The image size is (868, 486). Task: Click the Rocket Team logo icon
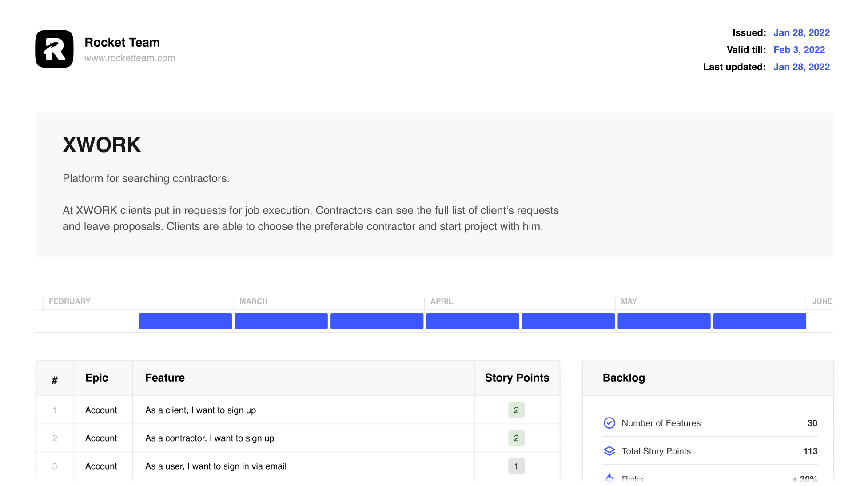(54, 49)
